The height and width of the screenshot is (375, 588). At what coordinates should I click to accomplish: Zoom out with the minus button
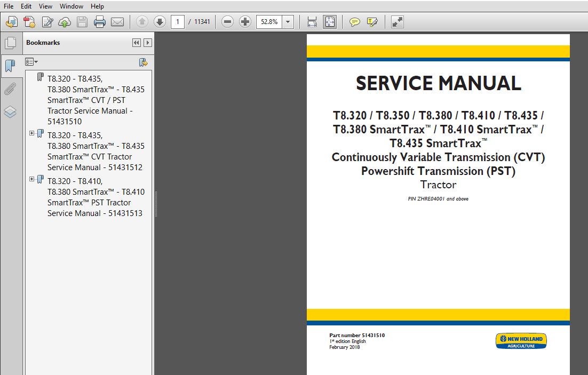[227, 22]
